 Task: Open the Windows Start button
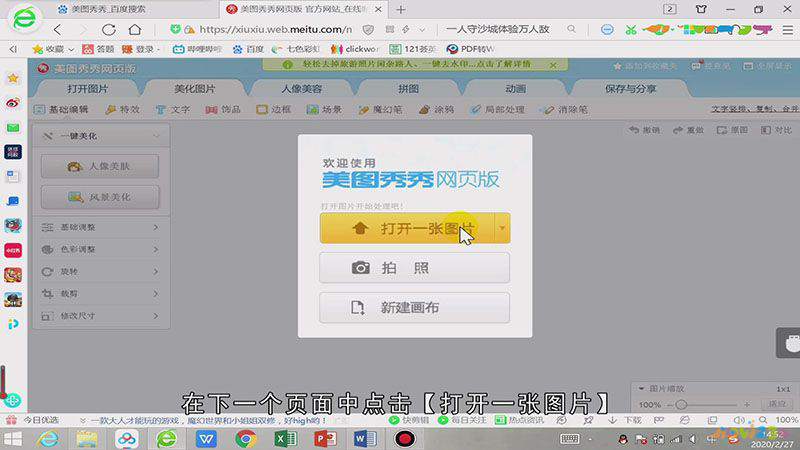point(13,439)
